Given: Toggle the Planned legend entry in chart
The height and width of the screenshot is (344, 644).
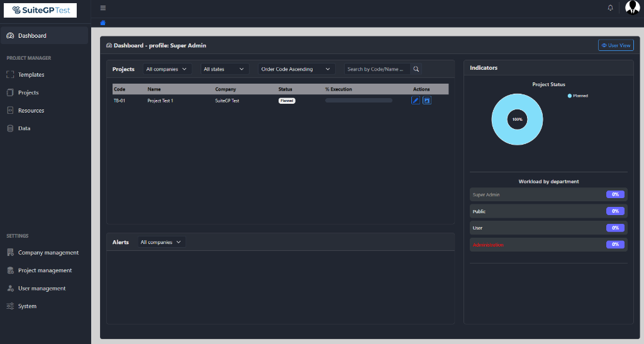Looking at the screenshot, I should pyautogui.click(x=577, y=96).
